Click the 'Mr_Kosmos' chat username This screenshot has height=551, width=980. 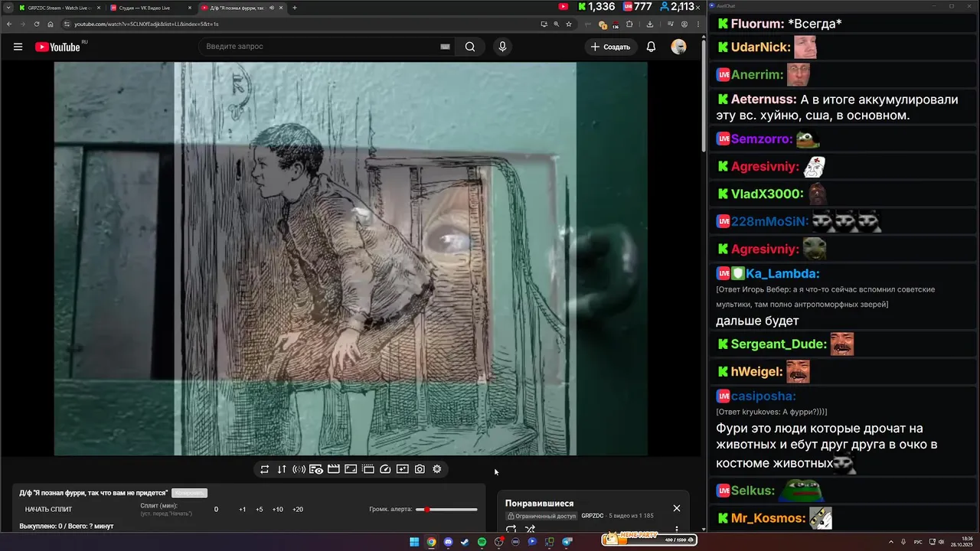pyautogui.click(x=768, y=518)
